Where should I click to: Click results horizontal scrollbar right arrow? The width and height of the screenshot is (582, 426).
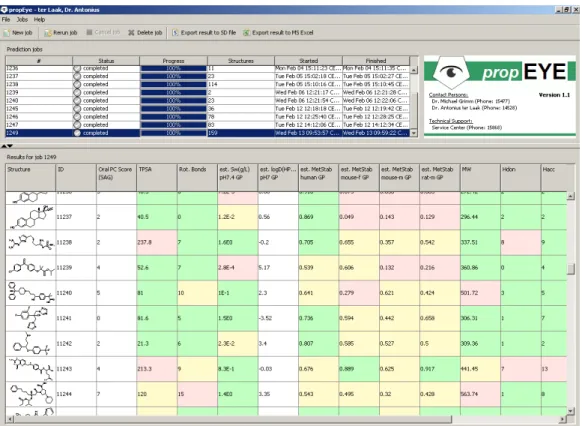tap(563, 419)
